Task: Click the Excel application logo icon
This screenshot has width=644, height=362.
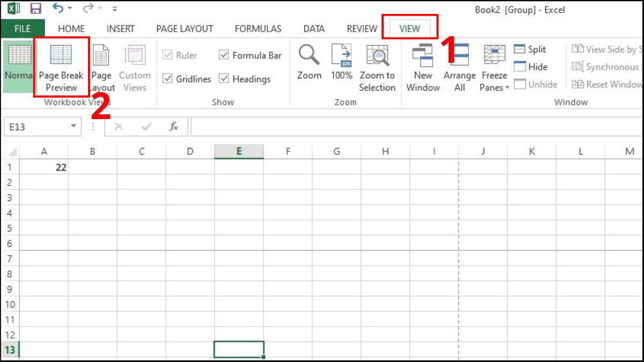Action: 14,9
